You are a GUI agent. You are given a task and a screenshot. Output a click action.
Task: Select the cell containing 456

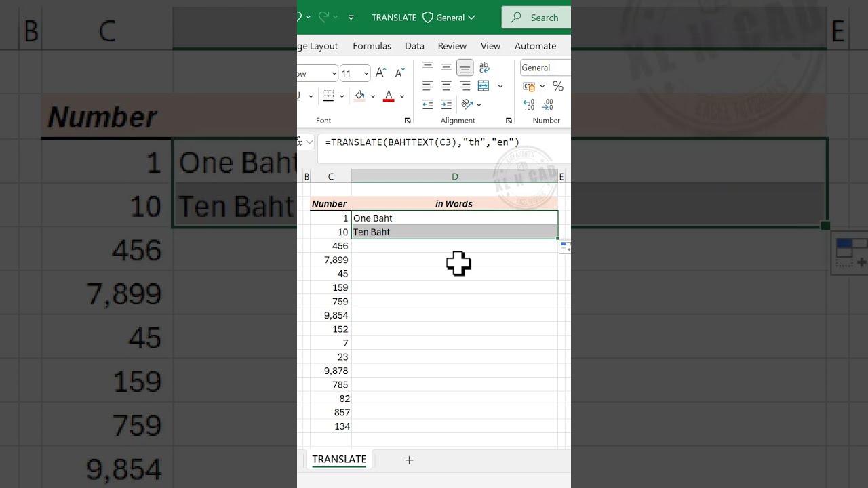point(330,245)
